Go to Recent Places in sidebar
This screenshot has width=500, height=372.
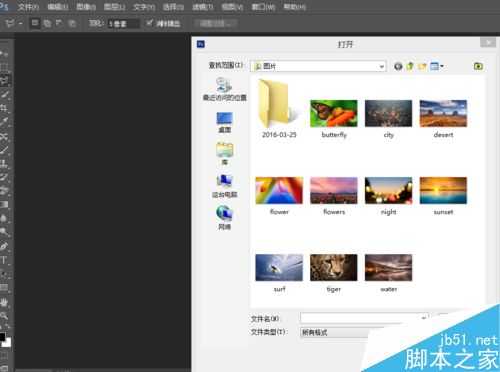[224, 89]
